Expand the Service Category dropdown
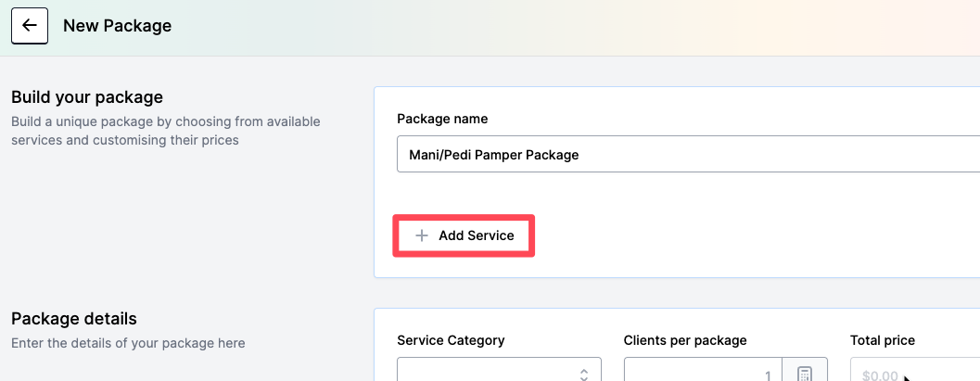Screen dimensions: 980x381 pos(499,373)
